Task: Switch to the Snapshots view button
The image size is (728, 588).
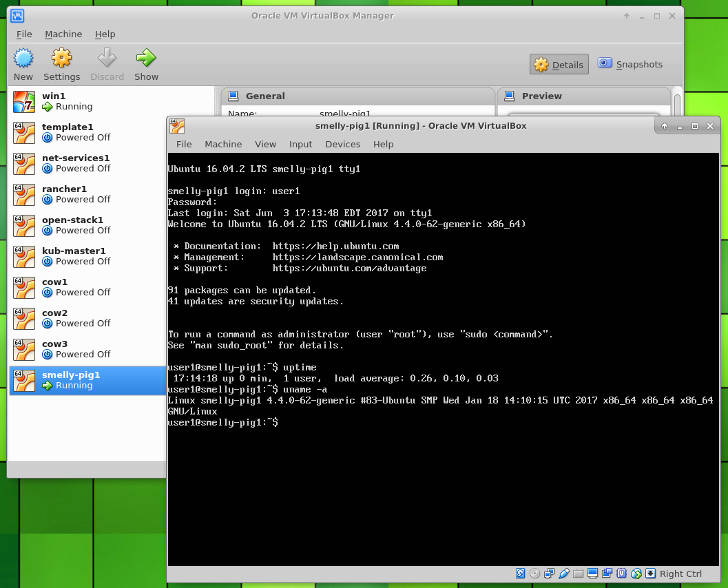Action: pos(630,64)
